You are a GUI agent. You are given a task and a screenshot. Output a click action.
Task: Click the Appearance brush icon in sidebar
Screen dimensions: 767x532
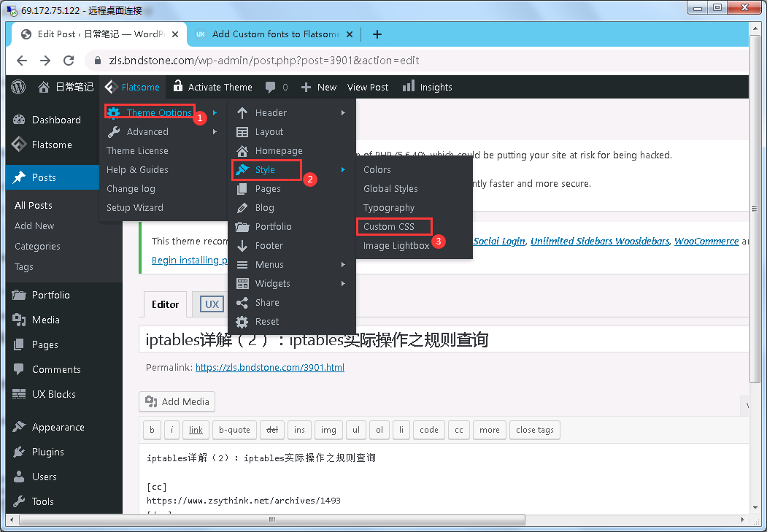coord(18,427)
